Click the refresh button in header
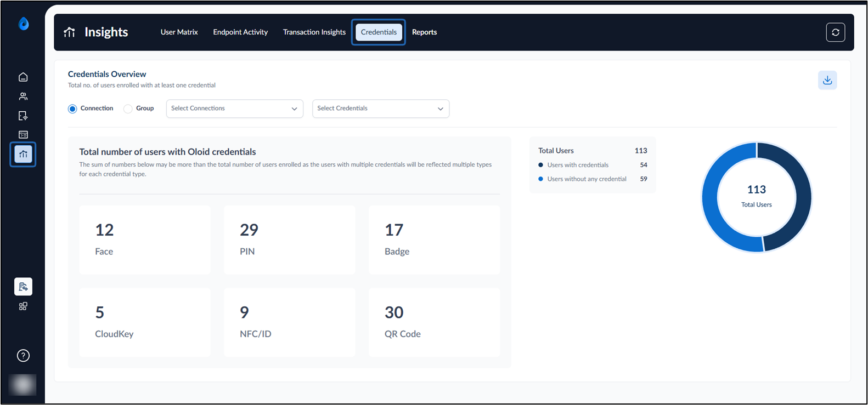868x405 pixels. point(836,32)
